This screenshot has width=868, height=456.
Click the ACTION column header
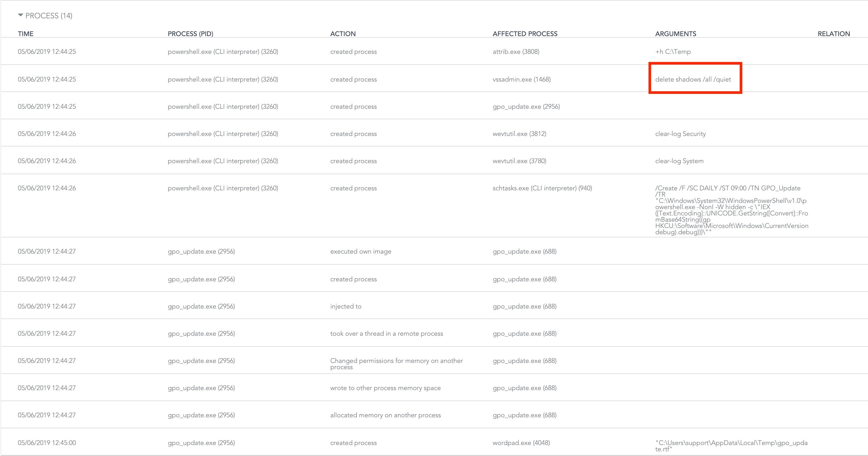343,34
